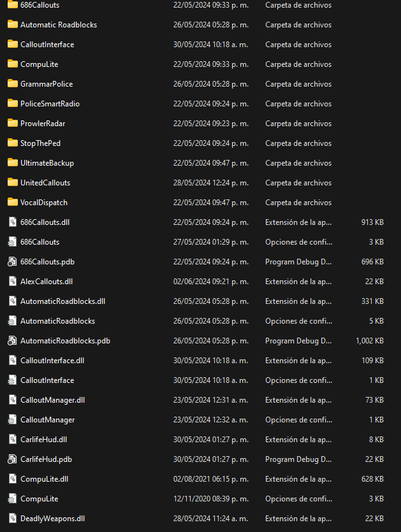
Task: Select the file name AlexCallouts.dll
Action: coord(47,281)
